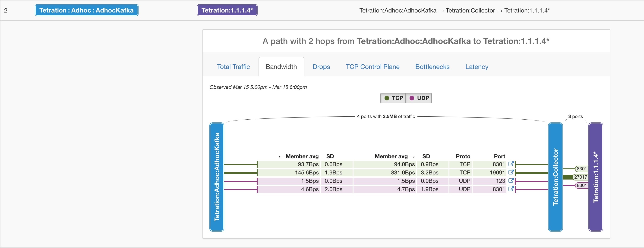Select the Bandwidth tab

[281, 67]
